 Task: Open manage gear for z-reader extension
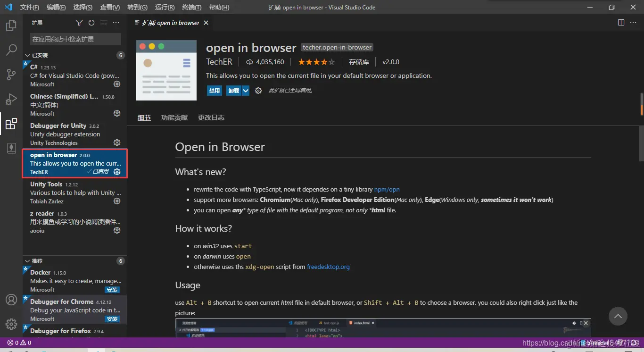coord(117,230)
